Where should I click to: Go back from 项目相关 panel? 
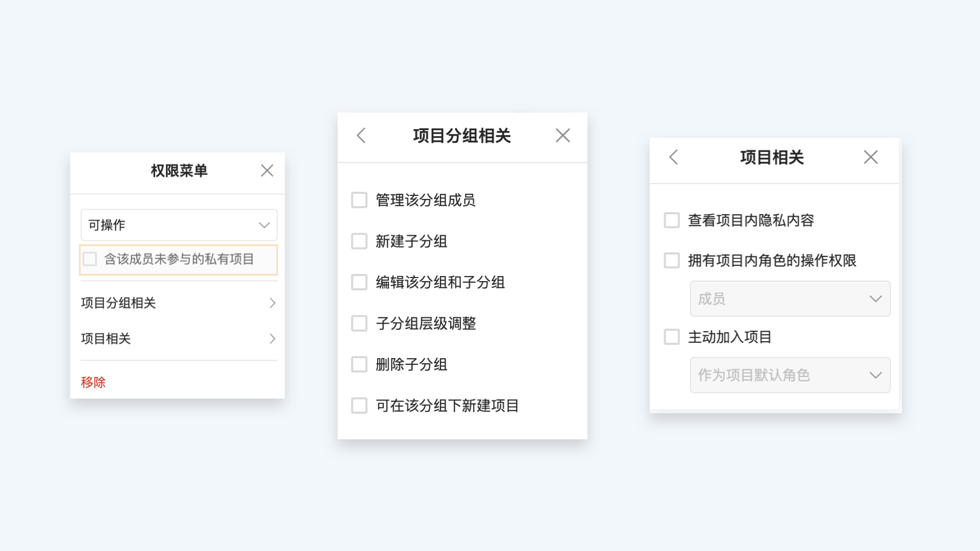[x=674, y=157]
